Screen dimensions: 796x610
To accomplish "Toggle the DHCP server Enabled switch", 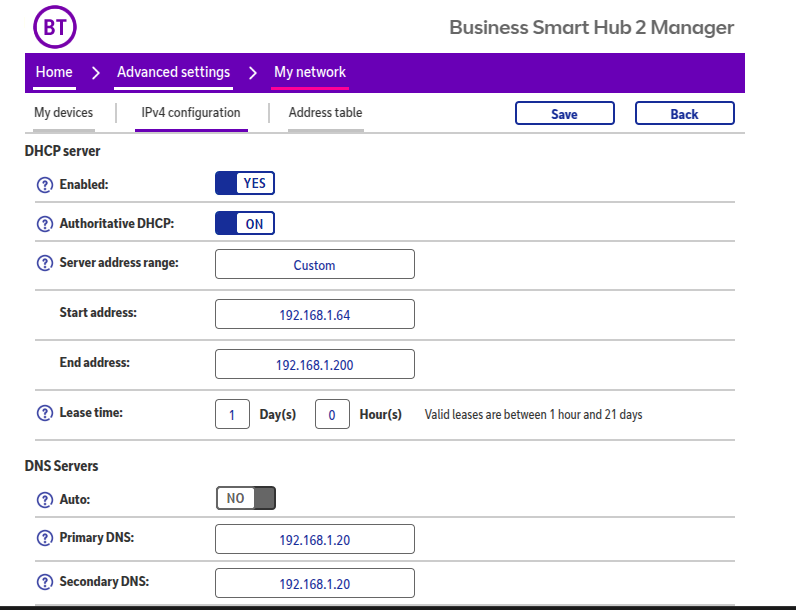I will coord(245,183).
